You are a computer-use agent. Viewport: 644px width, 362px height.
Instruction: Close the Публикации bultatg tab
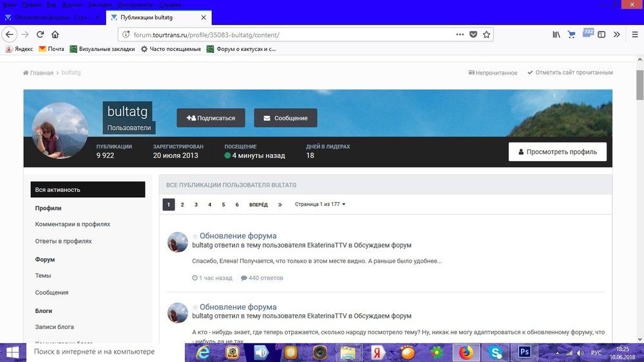(x=204, y=17)
